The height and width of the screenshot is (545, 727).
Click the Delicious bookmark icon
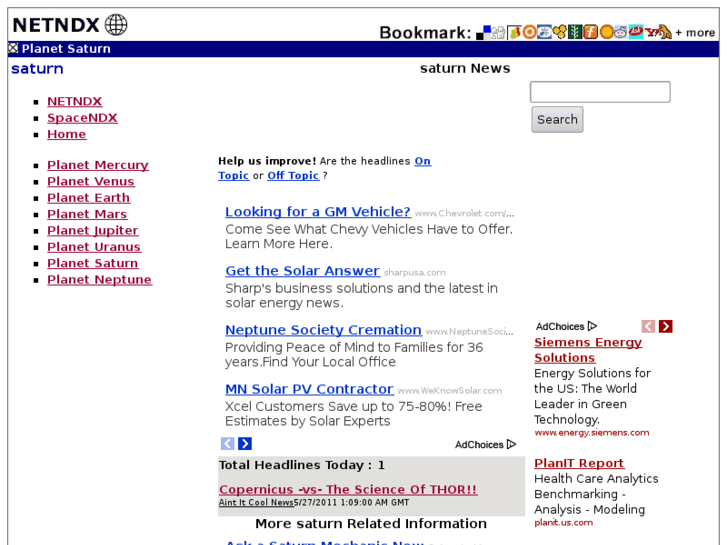(484, 32)
